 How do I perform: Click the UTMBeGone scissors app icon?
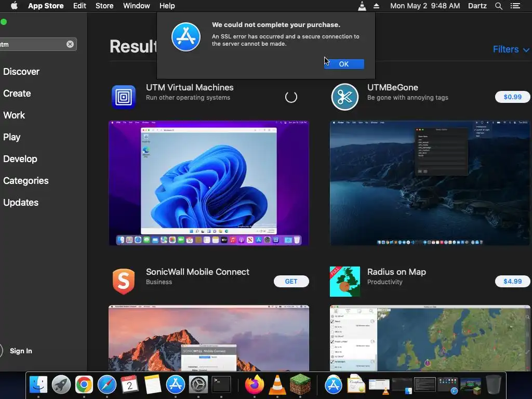345,97
